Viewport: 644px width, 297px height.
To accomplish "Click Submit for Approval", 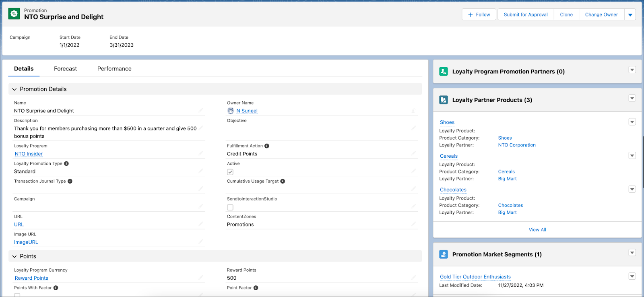I will 526,14.
